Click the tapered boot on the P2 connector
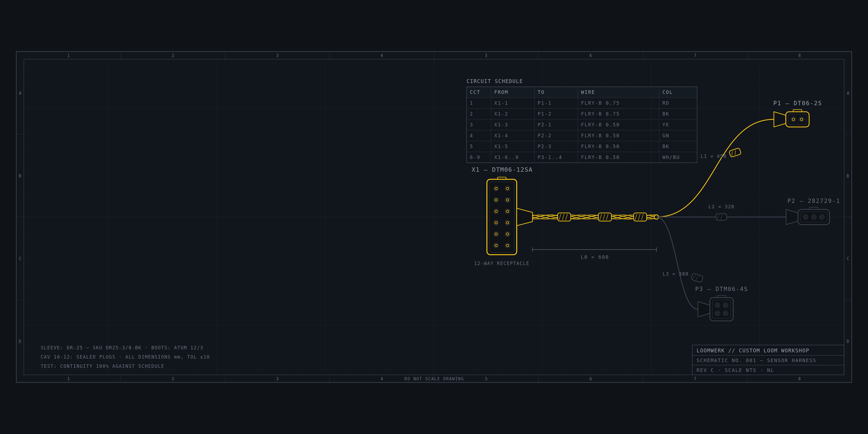Viewport: 868px width, 434px height. click(x=792, y=217)
